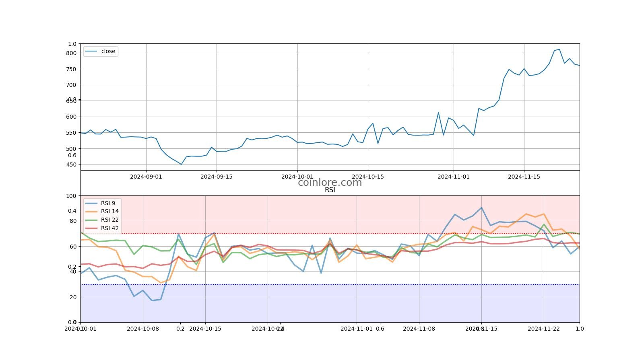Click the coinlore.com text

[330, 183]
